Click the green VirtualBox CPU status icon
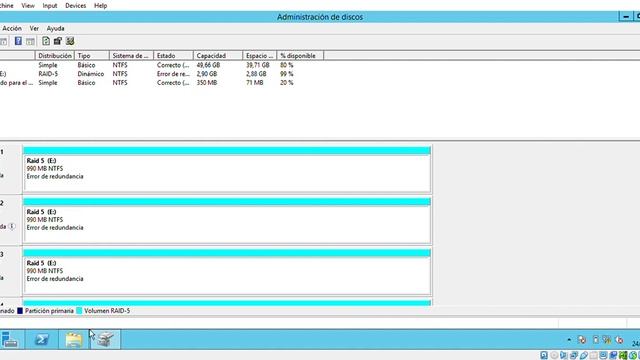This screenshot has width=640, height=360. coord(623,356)
